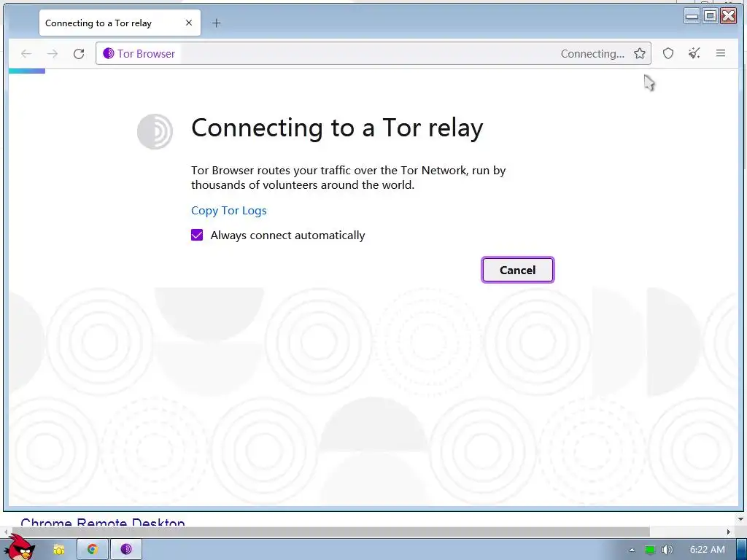Click the Tor Browser taskbar button
Viewport: 747px width, 560px height.
click(x=125, y=549)
